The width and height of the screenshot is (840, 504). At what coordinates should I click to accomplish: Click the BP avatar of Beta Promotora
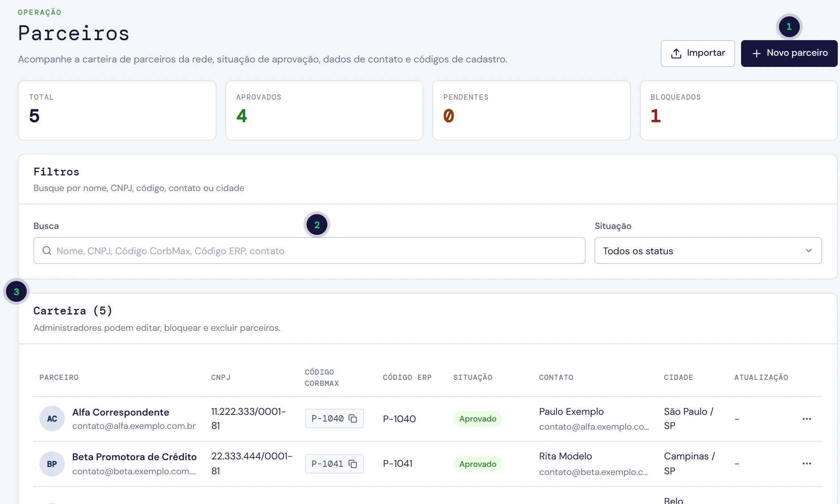tap(52, 464)
